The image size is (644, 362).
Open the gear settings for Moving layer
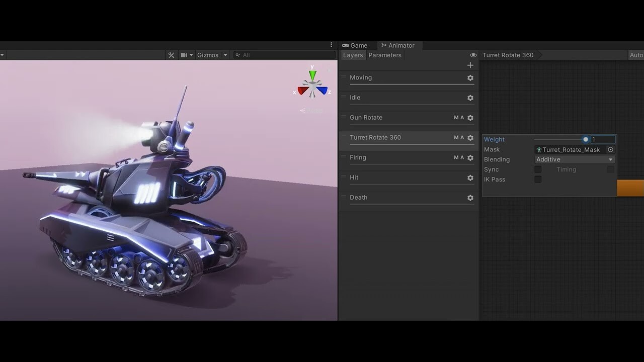pos(470,77)
